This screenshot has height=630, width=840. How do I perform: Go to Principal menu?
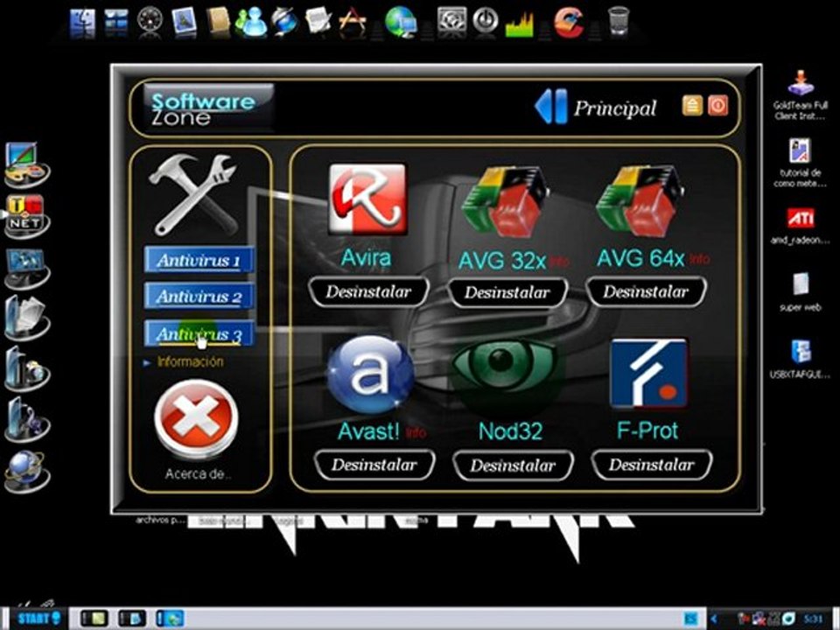pos(614,108)
